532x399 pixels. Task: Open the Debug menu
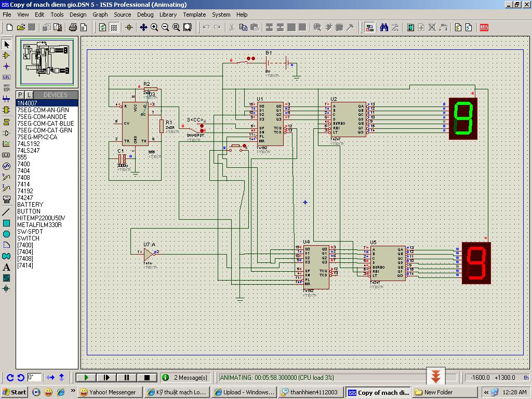tap(145, 15)
